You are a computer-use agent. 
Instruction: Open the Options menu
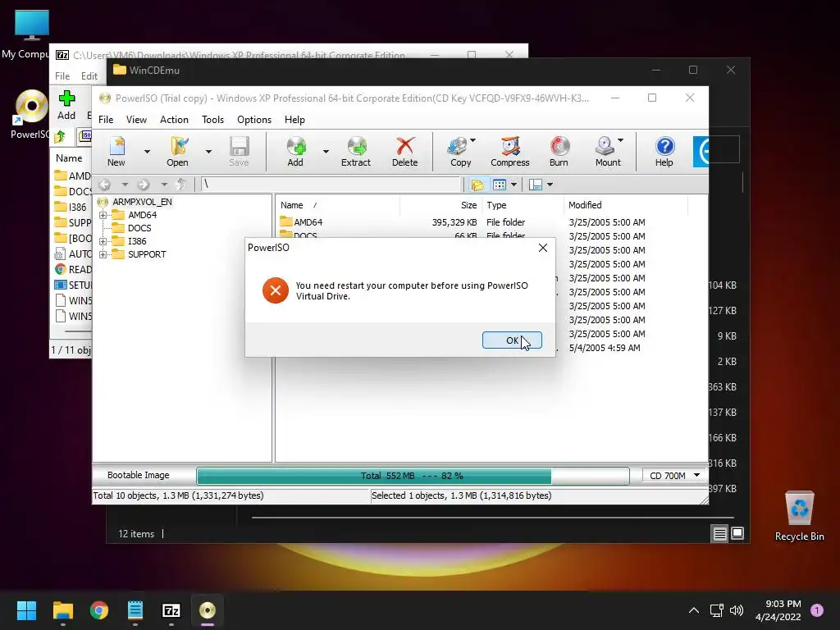(254, 120)
